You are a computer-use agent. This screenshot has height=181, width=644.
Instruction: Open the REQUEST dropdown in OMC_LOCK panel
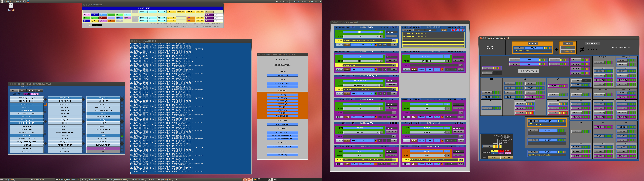point(428,61)
